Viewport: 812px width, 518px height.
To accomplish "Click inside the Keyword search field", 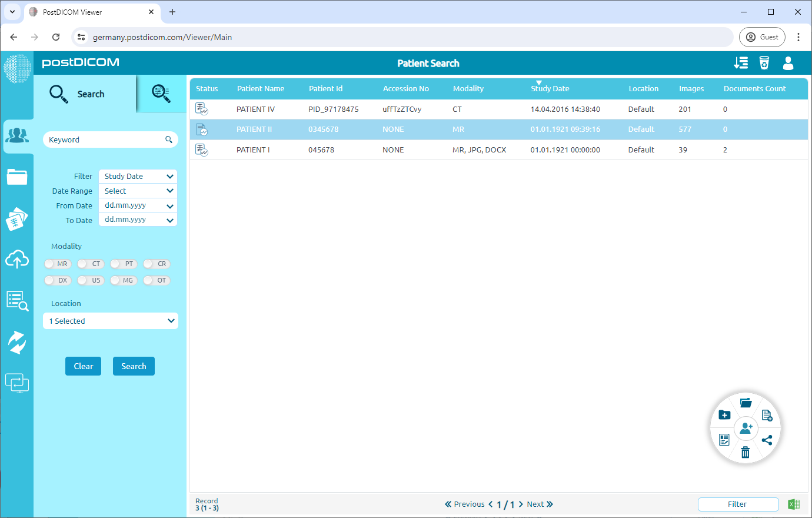I will pos(106,140).
